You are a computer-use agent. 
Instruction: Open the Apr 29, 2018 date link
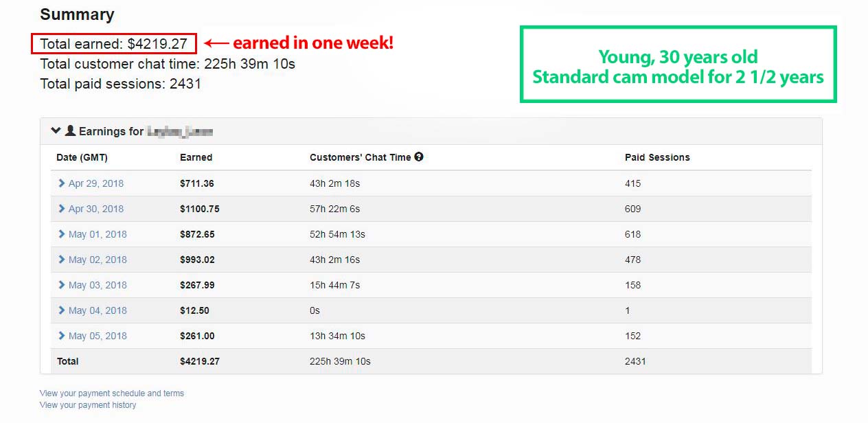pos(96,183)
